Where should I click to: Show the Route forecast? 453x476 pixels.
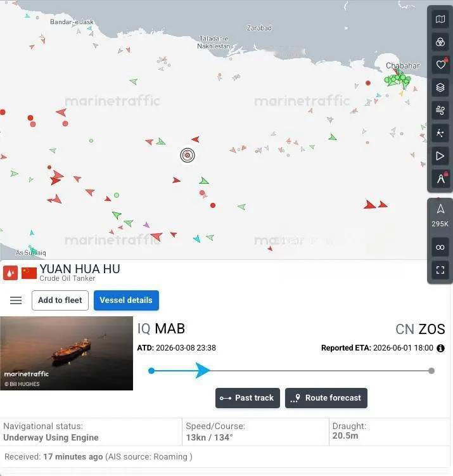[326, 397]
